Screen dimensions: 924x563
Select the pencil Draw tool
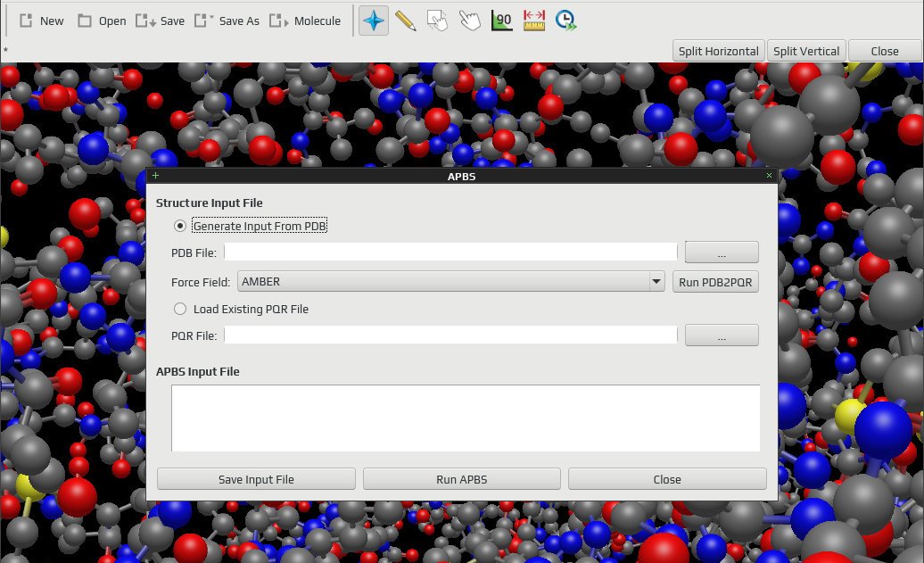[406, 21]
